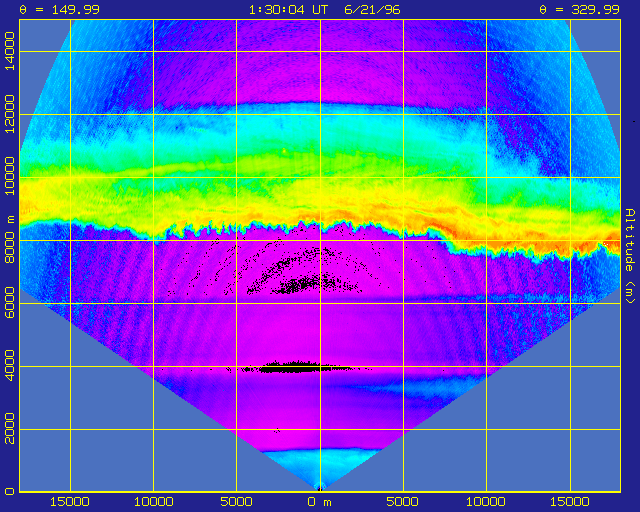Click the '12000' altitude axis label
Screen dimensions: 640x512
click(x=10, y=114)
